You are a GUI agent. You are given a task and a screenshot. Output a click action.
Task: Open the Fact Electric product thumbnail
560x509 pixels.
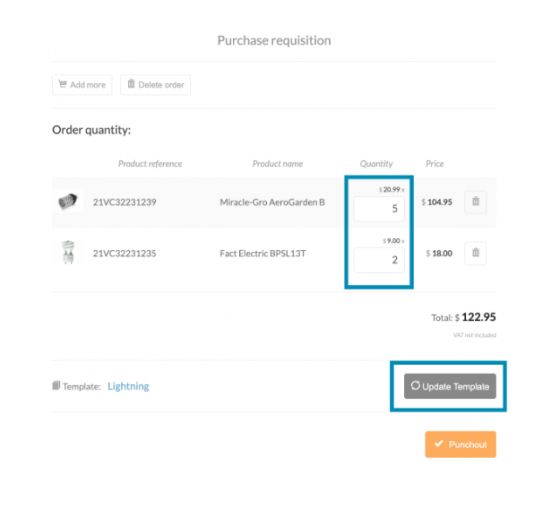click(68, 252)
